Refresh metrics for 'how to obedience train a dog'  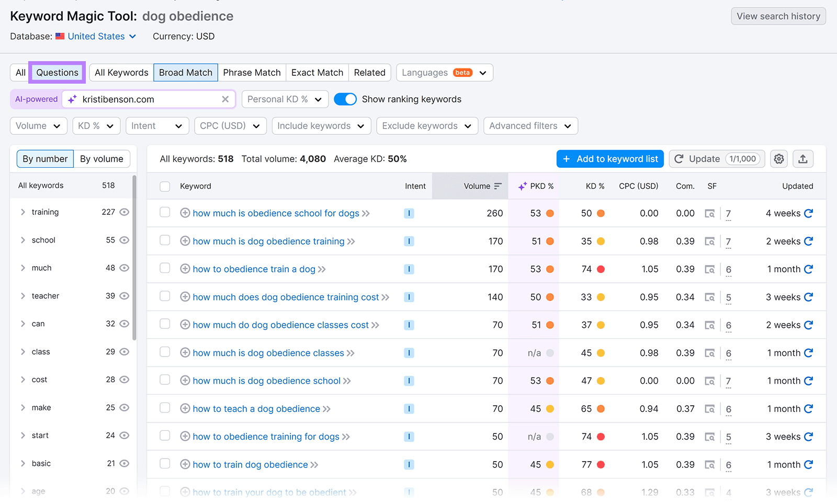coord(808,269)
